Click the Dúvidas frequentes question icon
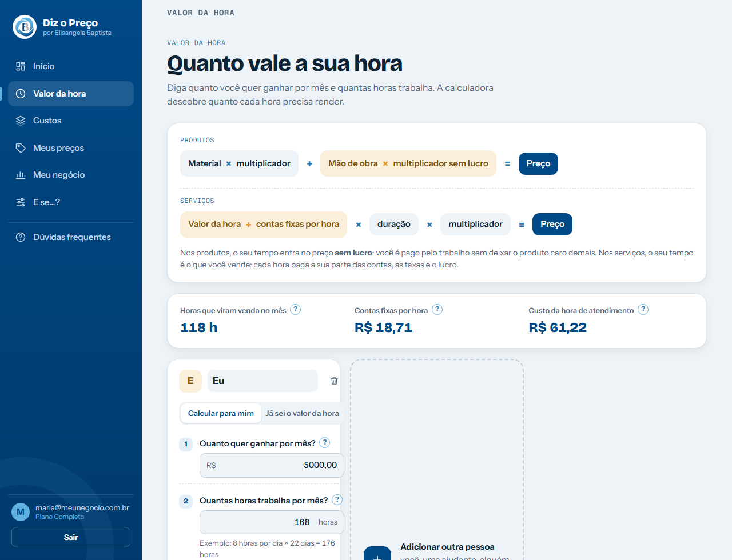The height and width of the screenshot is (560, 732). (x=21, y=237)
